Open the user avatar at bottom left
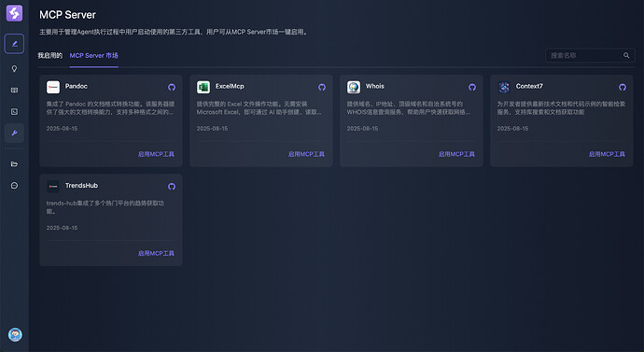The image size is (644, 352). [x=15, y=335]
